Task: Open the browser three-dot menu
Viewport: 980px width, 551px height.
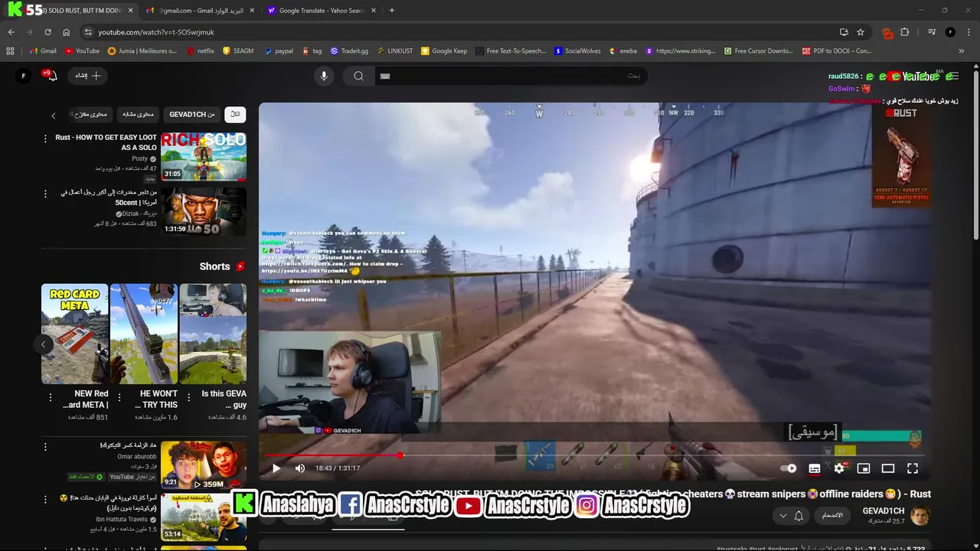Action: (969, 32)
